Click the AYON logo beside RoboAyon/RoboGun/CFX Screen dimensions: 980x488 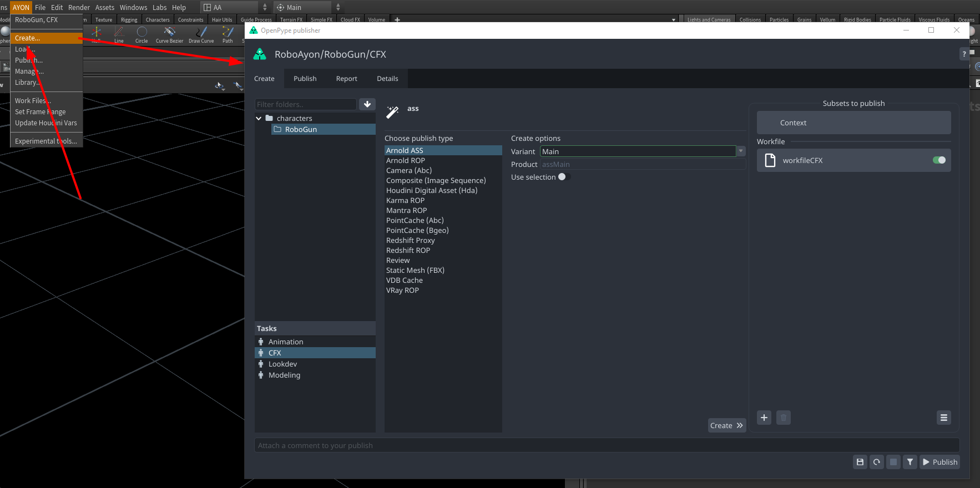260,54
